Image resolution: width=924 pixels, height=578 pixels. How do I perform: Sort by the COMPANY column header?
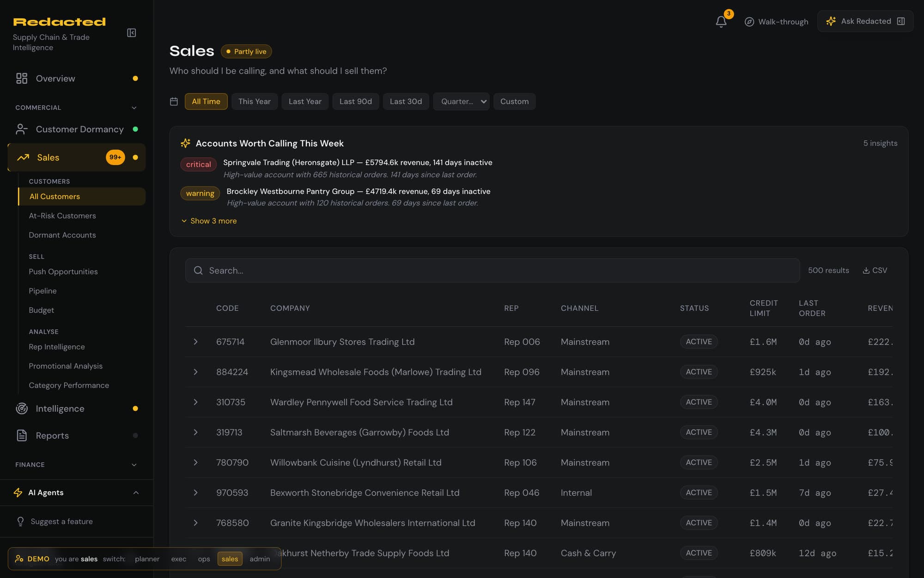(x=290, y=308)
